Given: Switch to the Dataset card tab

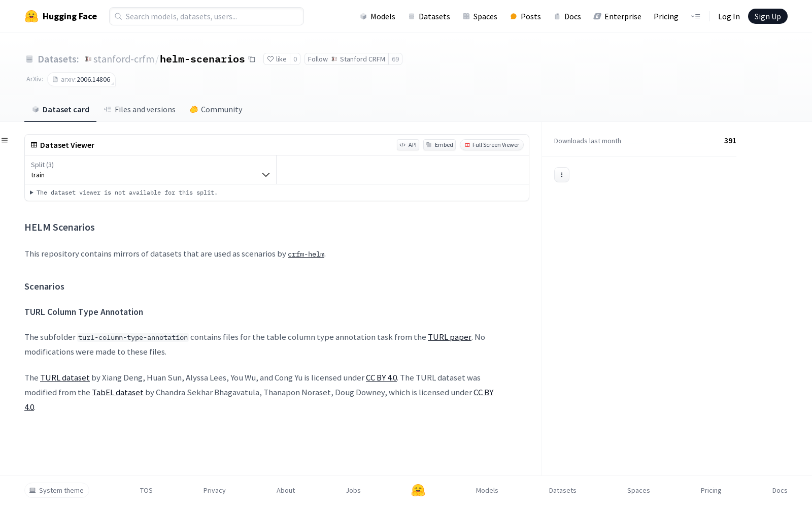Looking at the screenshot, I should click(x=60, y=109).
